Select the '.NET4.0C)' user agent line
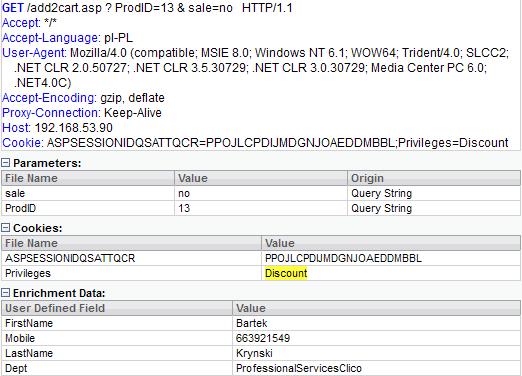 tap(43, 83)
